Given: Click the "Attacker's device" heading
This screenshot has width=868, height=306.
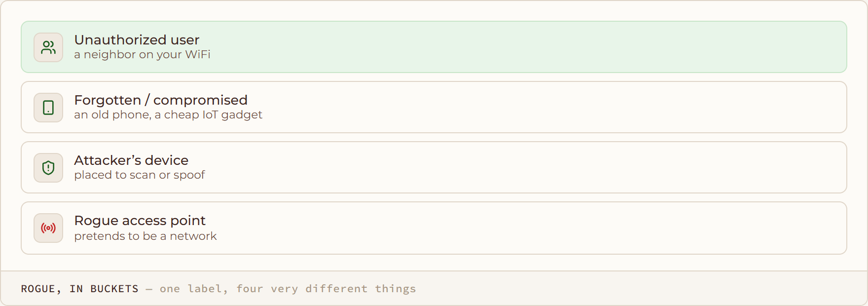Looking at the screenshot, I should coord(131,160).
